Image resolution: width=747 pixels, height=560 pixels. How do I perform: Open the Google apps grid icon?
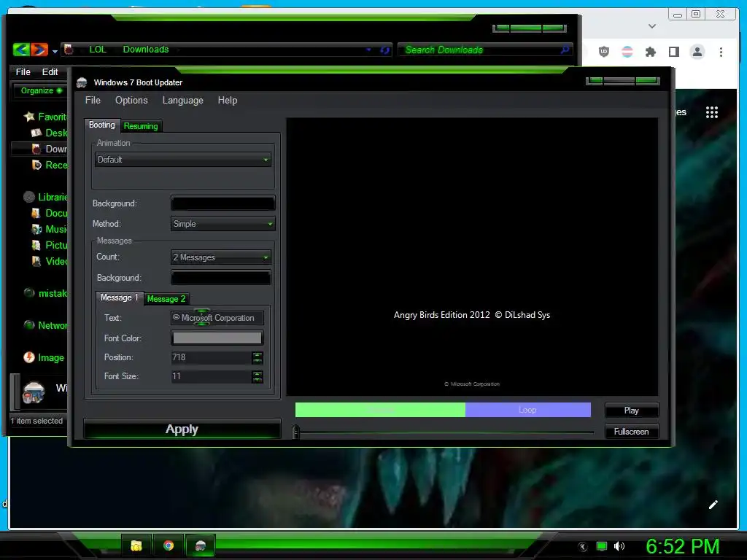pyautogui.click(x=712, y=112)
